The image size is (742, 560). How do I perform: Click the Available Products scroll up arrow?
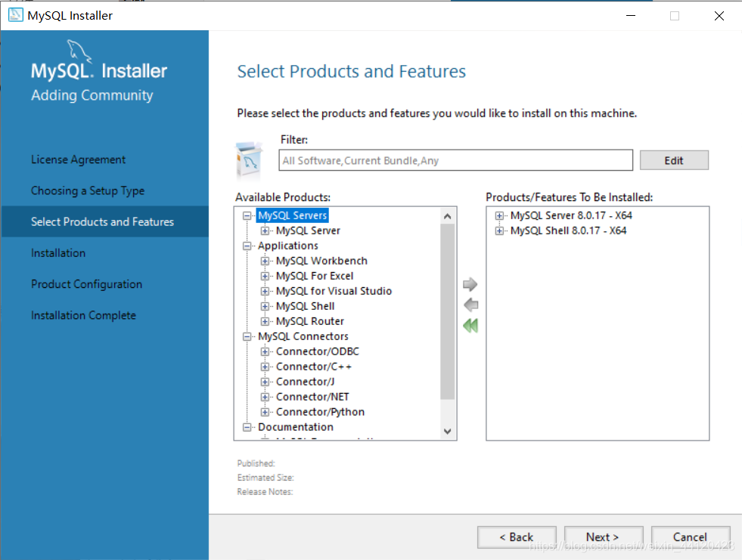coord(447,216)
